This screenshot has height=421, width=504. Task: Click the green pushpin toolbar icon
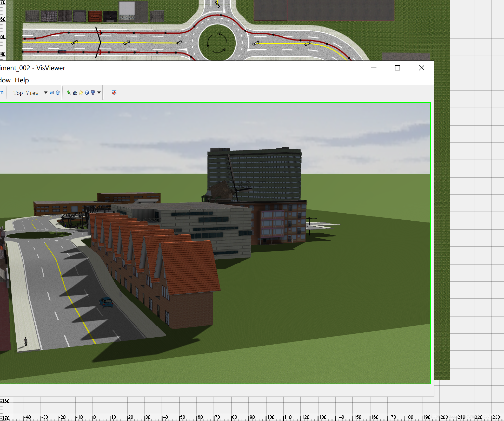click(x=69, y=93)
